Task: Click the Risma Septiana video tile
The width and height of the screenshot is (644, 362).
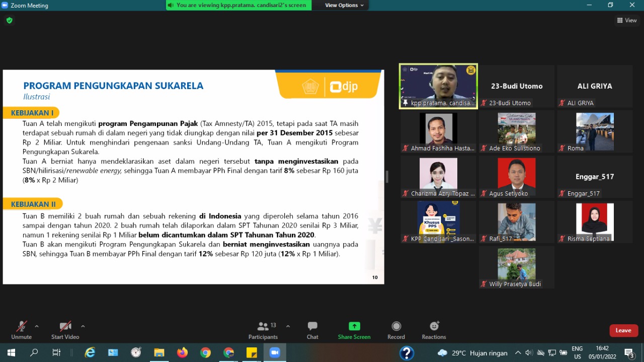Action: (595, 222)
